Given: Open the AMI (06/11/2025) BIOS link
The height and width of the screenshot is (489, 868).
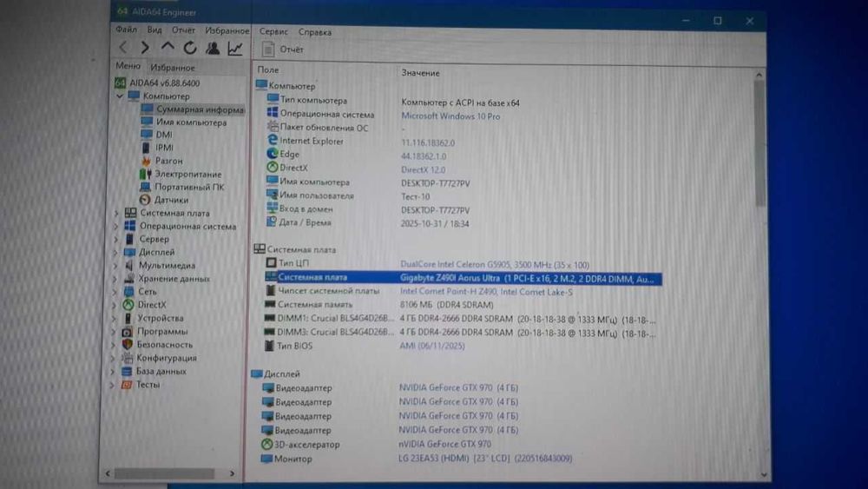Looking at the screenshot, I should coord(431,346).
